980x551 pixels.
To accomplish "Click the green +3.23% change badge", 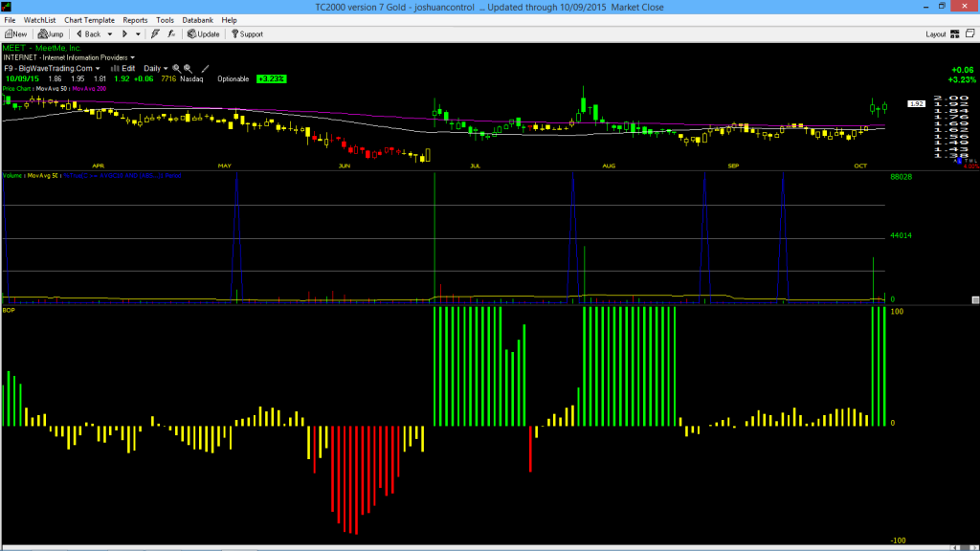I will click(x=271, y=79).
